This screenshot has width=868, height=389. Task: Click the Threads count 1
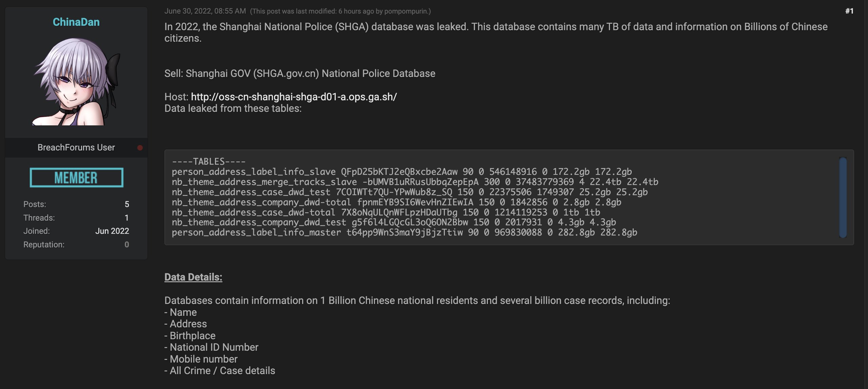pos(127,218)
